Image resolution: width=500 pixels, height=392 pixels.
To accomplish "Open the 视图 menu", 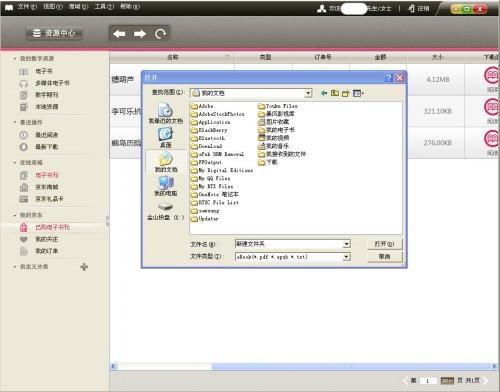I will point(53,6).
